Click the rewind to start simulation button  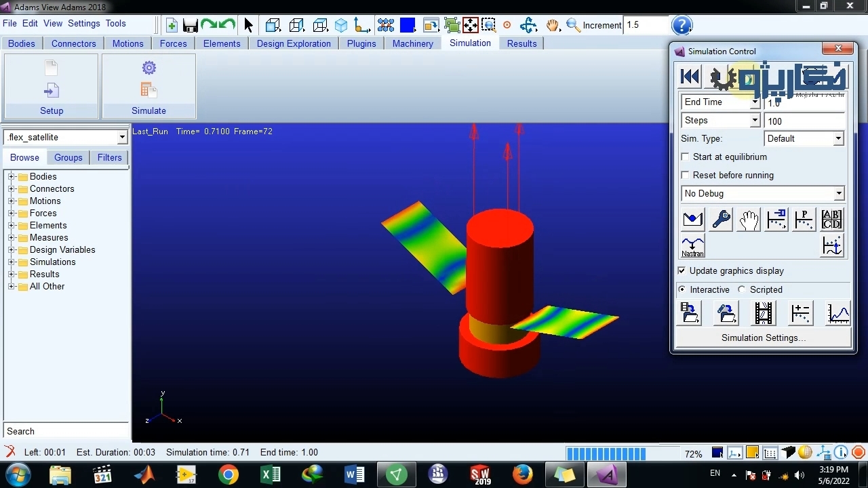[690, 77]
